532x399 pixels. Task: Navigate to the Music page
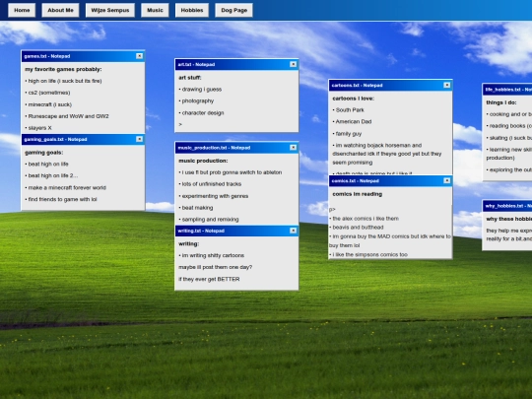pyautogui.click(x=155, y=10)
